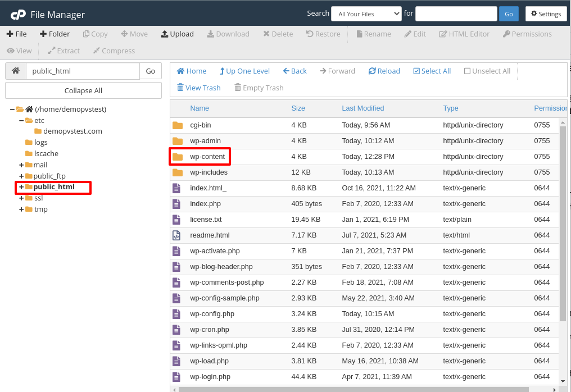The height and width of the screenshot is (392, 571).
Task: Click the Copy toolbar action
Action: click(x=96, y=34)
